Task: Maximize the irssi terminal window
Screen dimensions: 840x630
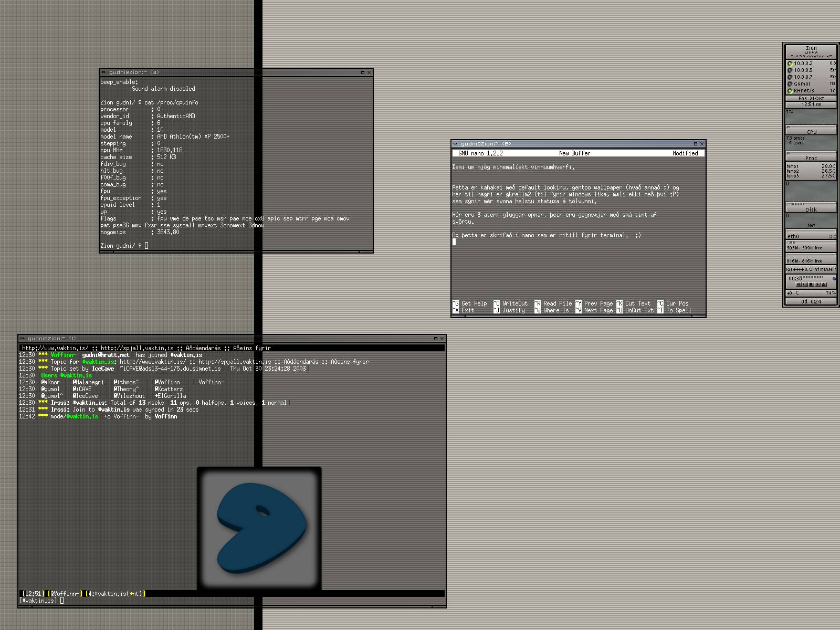Action: pyautogui.click(x=436, y=339)
